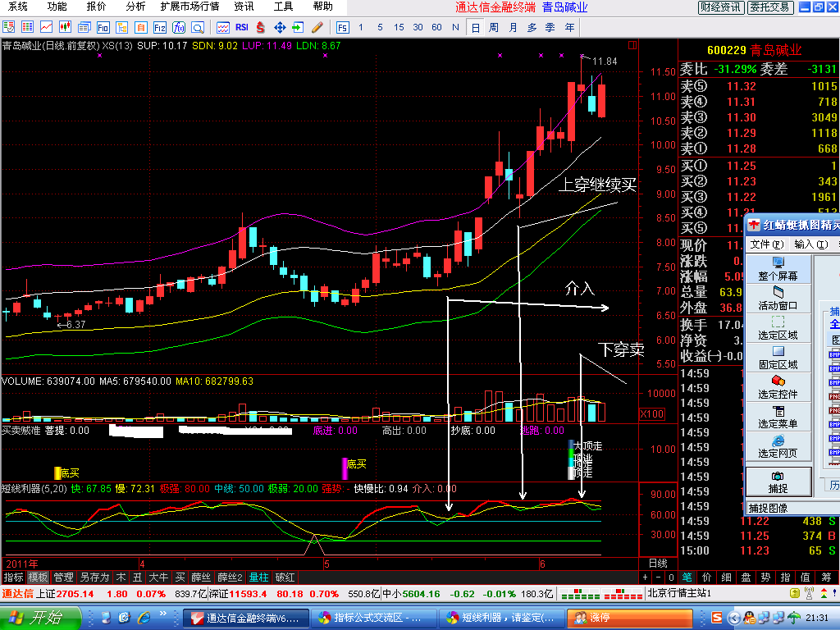Viewport: 840px width, 630px height.
Task: Select the 指标 bottom tab
Action: 13,577
